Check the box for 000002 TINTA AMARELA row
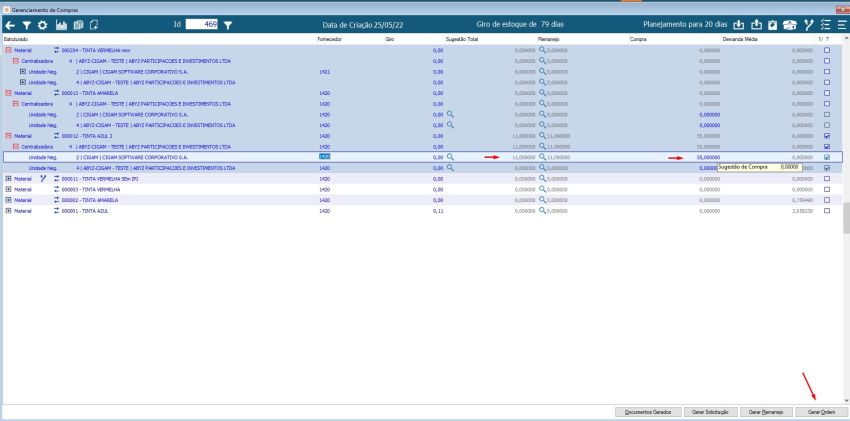The image size is (850, 421). (x=827, y=200)
